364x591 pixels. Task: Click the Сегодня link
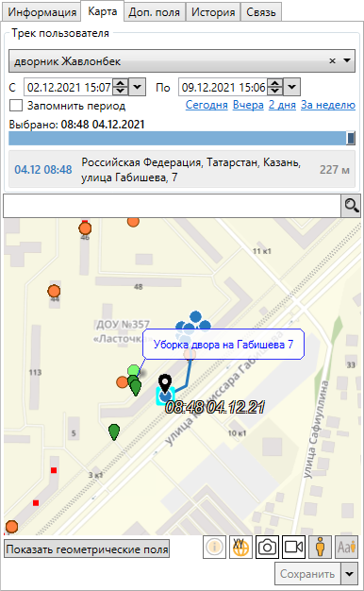tap(207, 105)
